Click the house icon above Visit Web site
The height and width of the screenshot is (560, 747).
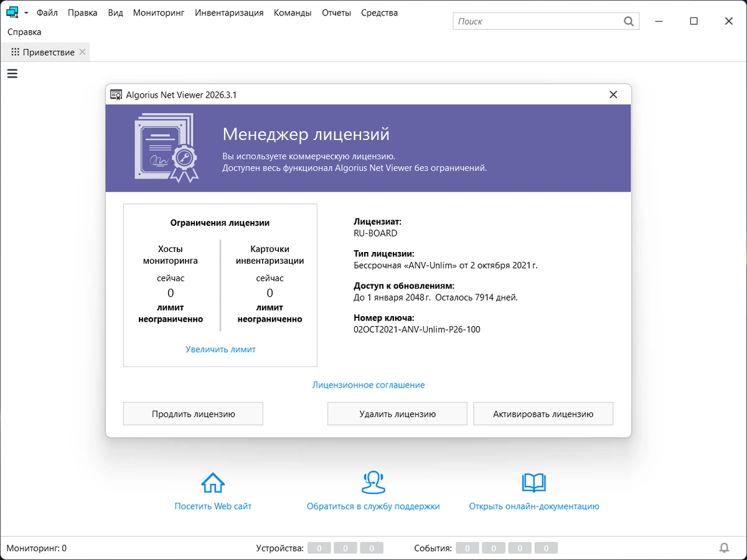point(213,482)
